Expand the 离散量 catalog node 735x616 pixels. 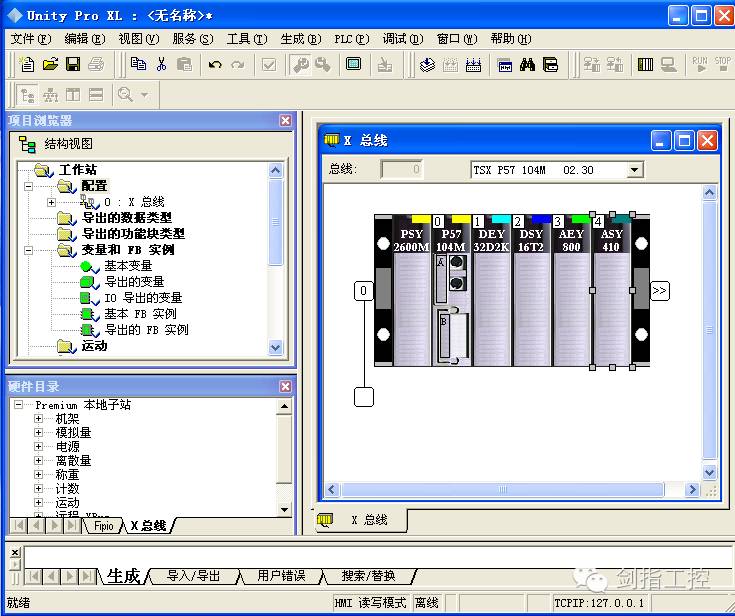click(39, 461)
